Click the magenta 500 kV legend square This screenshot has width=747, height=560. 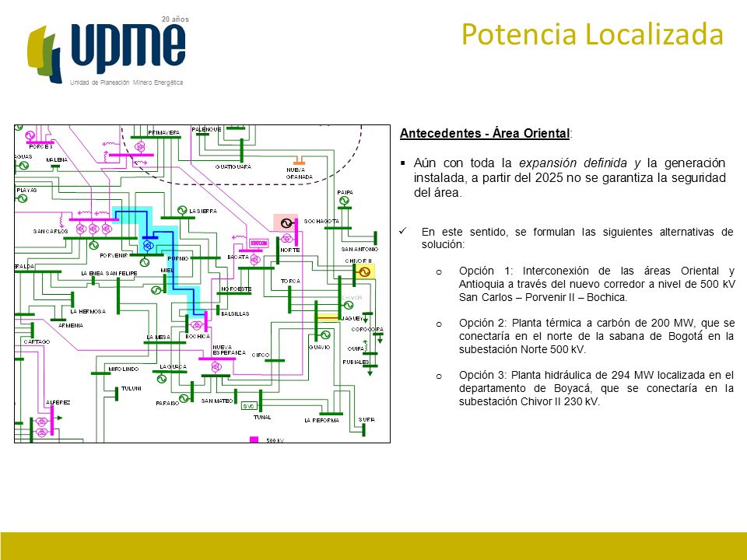(254, 439)
